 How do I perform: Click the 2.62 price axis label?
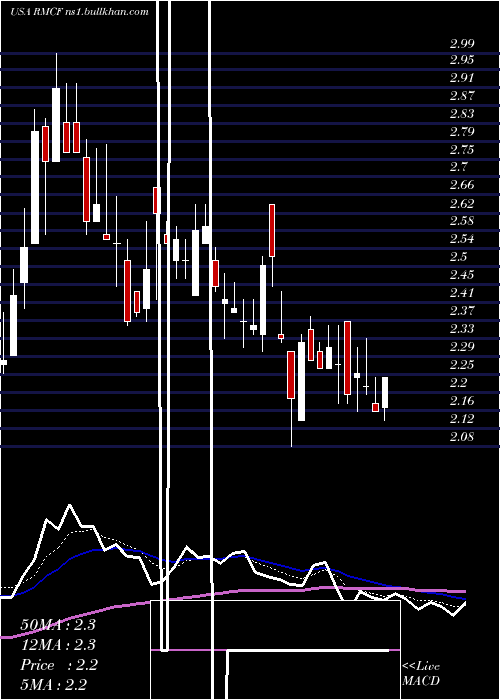point(462,204)
